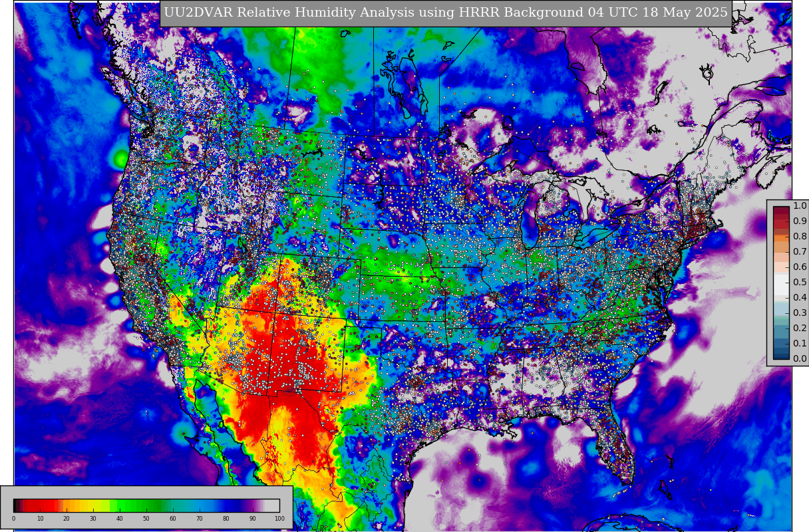Viewport: 809px width, 532px height.
Task: Click the 50 tick on humidity colorbar
Action: (x=146, y=519)
